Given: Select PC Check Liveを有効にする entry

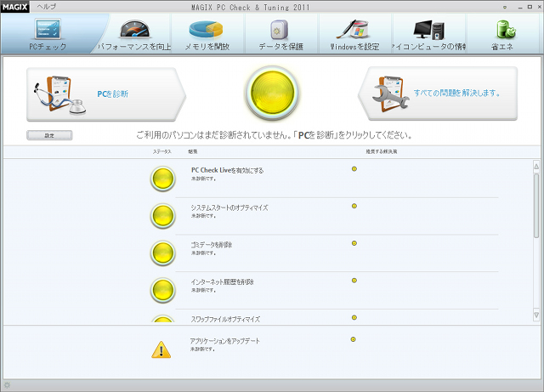Looking at the screenshot, I should (x=227, y=170).
